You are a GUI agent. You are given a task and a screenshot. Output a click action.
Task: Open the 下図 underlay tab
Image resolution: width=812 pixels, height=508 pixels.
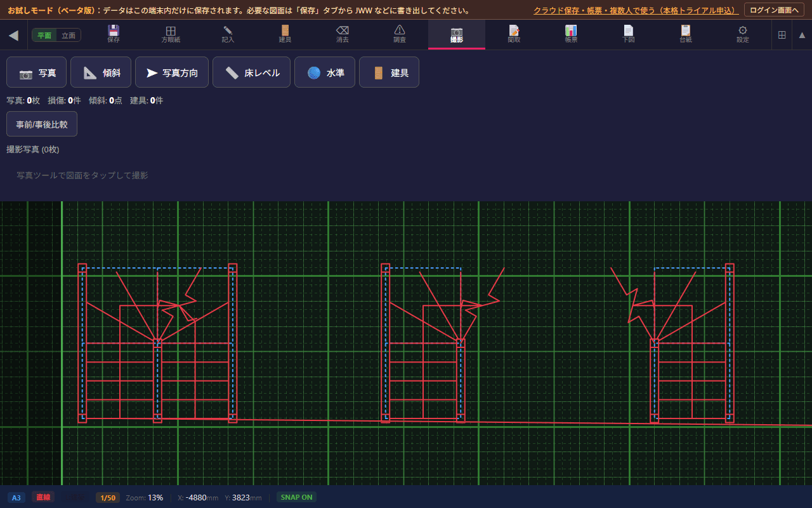pos(628,34)
